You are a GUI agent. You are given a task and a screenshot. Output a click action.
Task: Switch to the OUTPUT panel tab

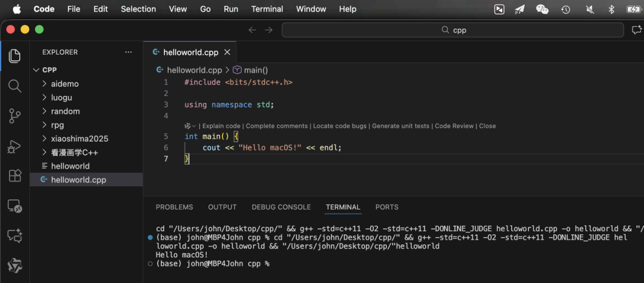point(222,207)
